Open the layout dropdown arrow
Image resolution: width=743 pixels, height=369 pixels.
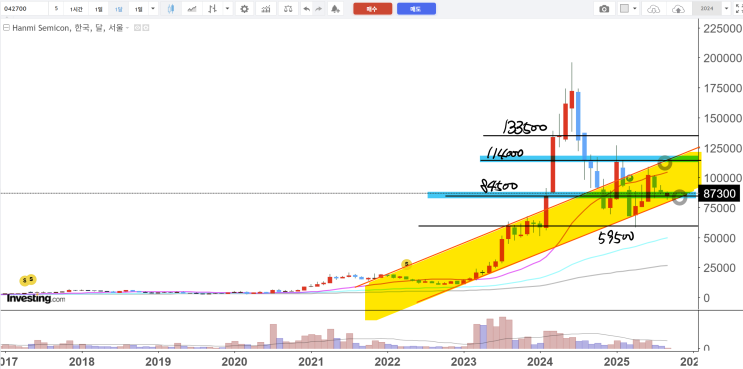pos(635,9)
